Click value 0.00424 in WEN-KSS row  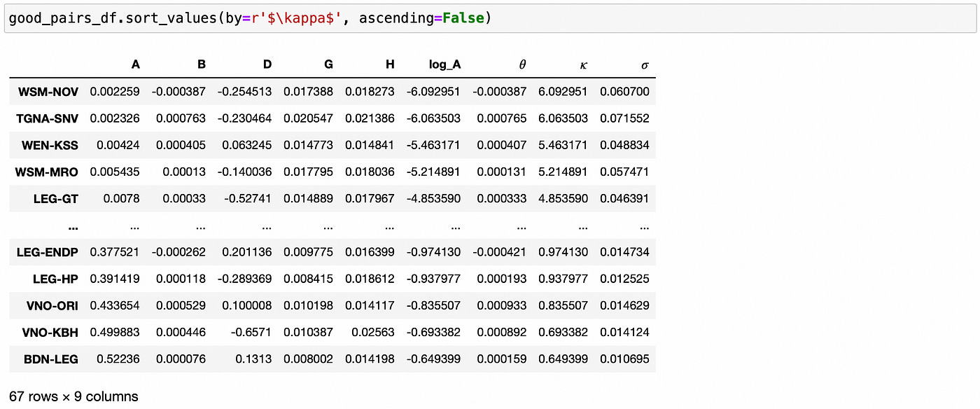coord(118,145)
